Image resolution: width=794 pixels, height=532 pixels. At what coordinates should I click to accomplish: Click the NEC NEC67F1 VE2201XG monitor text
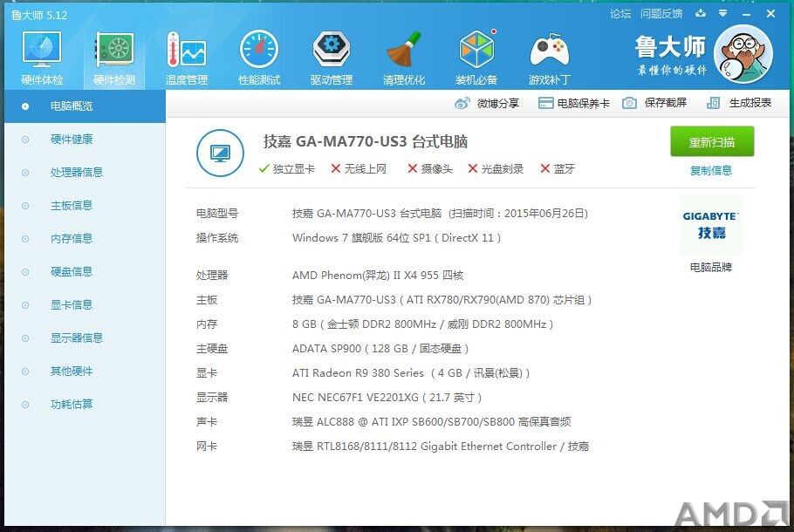tap(387, 398)
